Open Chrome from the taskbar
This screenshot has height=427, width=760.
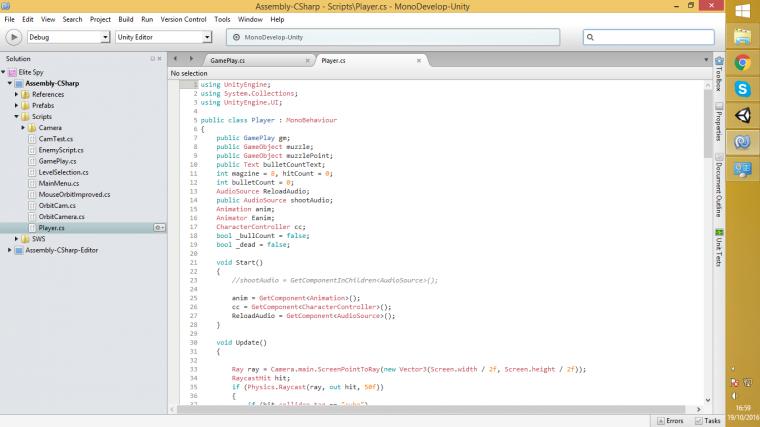(x=743, y=62)
